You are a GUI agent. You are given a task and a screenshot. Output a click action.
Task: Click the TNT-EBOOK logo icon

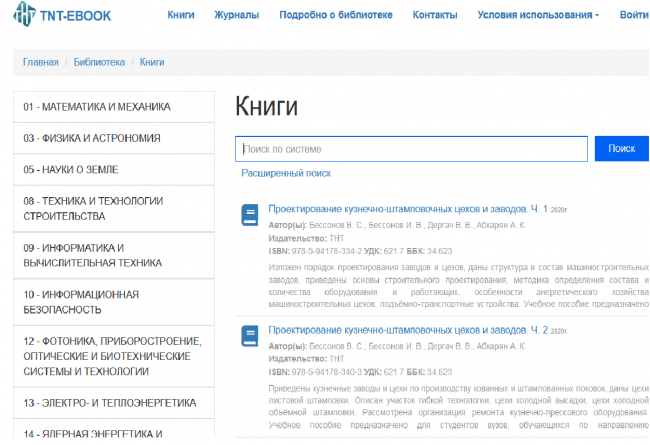[25, 16]
